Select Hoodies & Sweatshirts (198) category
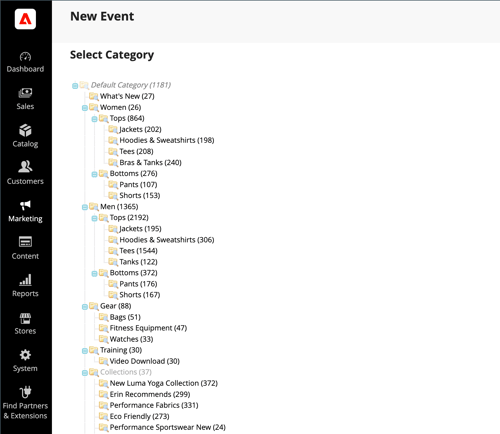Screen dimensions: 500x434 (167, 140)
